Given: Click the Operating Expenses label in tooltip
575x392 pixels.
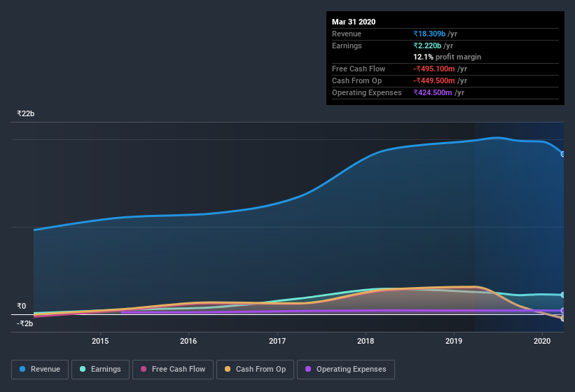Looking at the screenshot, I should point(367,92).
